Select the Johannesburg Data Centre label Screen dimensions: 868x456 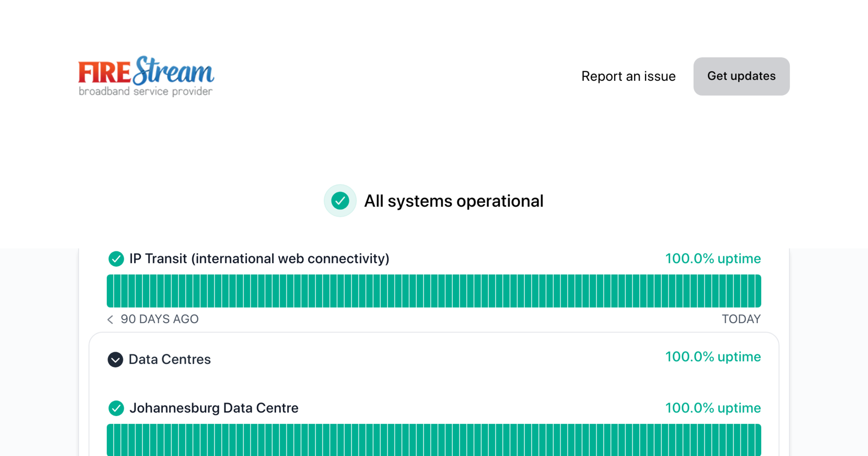[214, 408]
